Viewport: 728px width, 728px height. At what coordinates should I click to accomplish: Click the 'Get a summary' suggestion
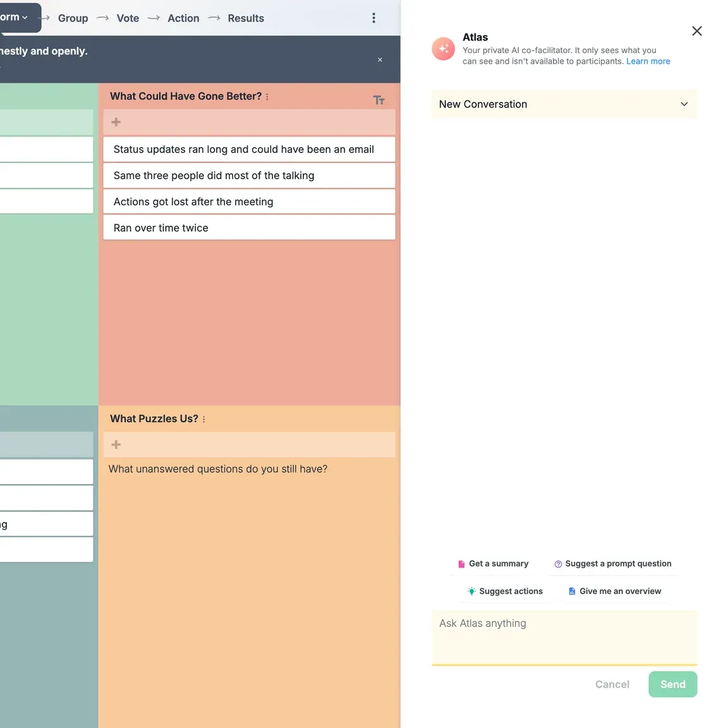click(x=493, y=564)
